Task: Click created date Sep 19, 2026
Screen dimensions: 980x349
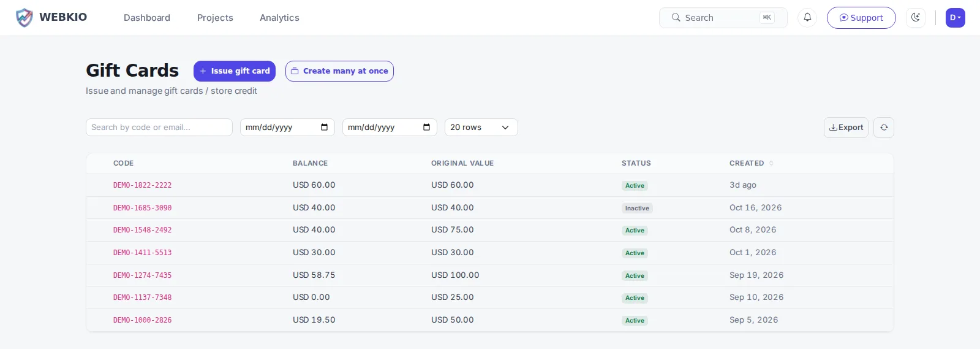Action: [x=756, y=275]
